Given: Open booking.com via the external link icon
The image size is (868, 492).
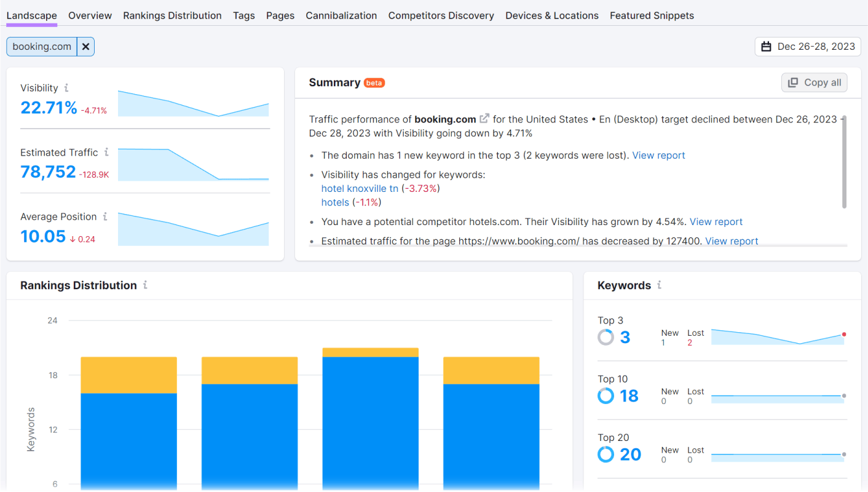Looking at the screenshot, I should click(x=483, y=118).
